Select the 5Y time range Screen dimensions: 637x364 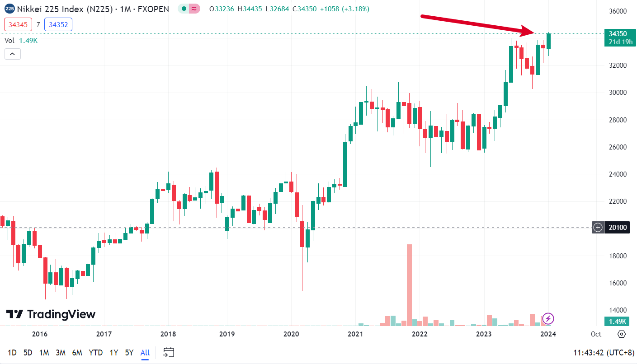[x=129, y=353]
